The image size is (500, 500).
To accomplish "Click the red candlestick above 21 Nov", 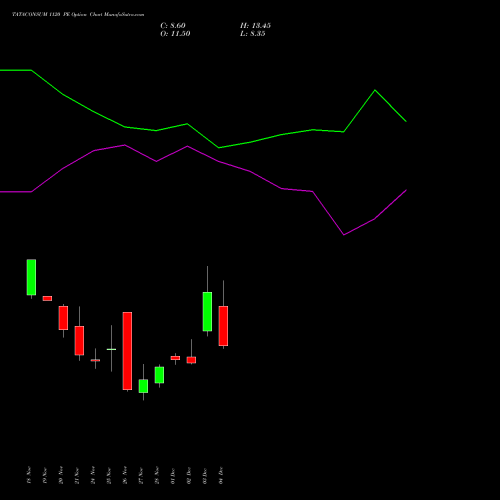I will [x=79, y=340].
